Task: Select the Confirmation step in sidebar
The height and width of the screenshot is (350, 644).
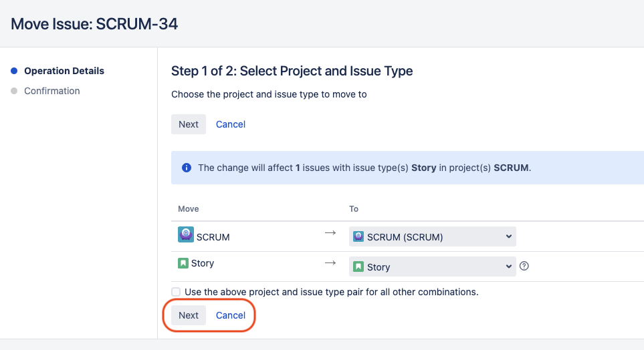Action: click(52, 91)
